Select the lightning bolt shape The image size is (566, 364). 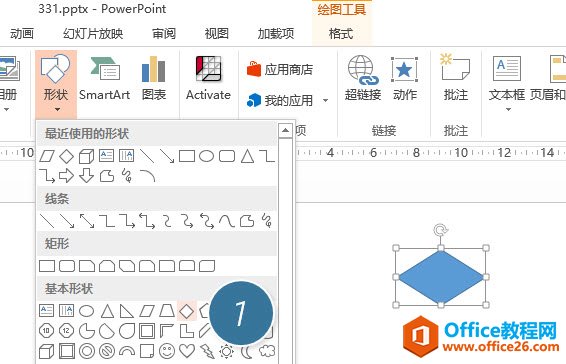tap(207, 351)
